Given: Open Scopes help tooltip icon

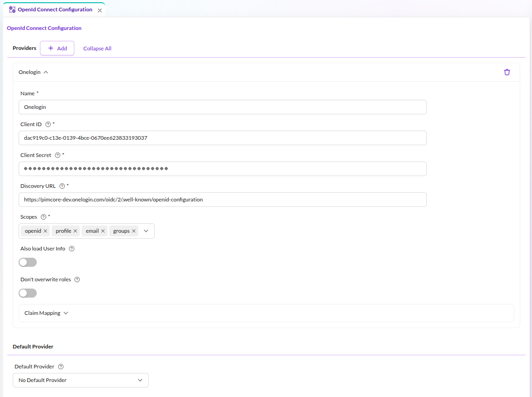Looking at the screenshot, I should tap(44, 217).
